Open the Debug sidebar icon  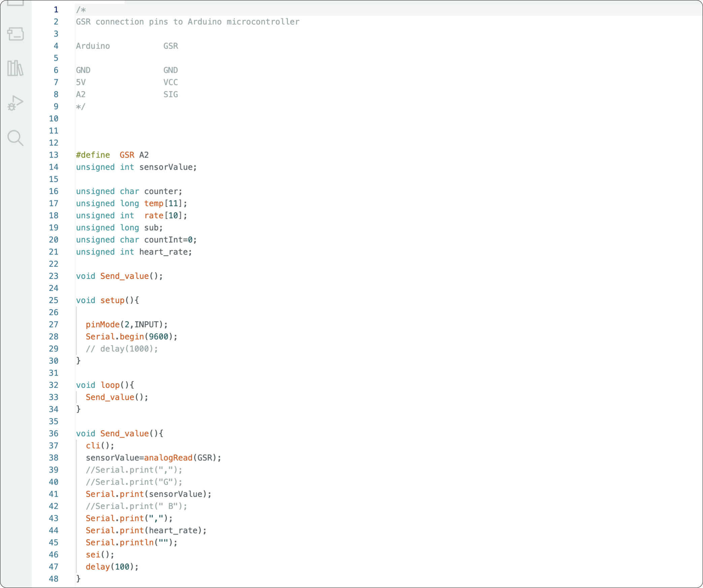point(15,103)
